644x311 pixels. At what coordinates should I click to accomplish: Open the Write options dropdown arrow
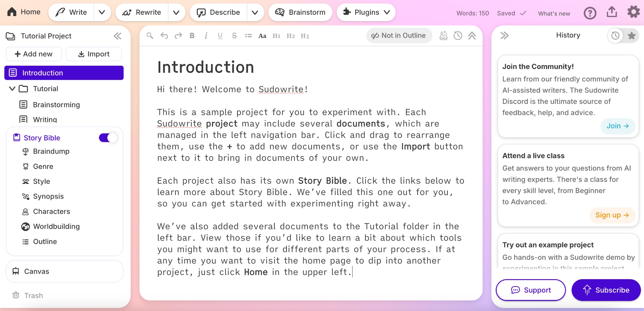[x=102, y=12]
